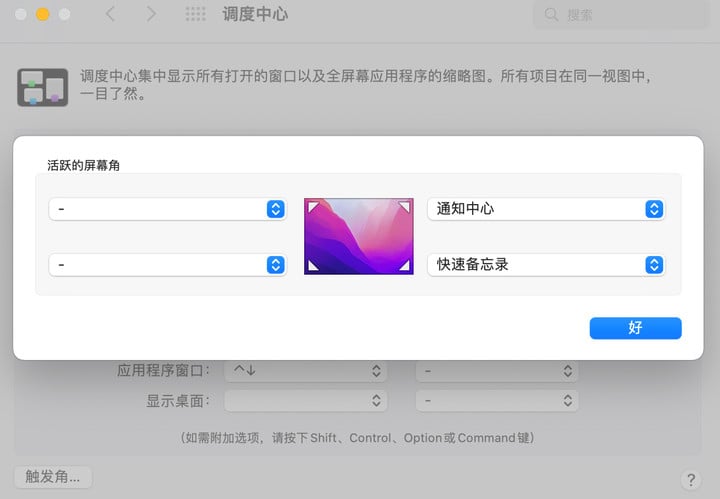Open the lower-left hot corner dropdown

168,265
